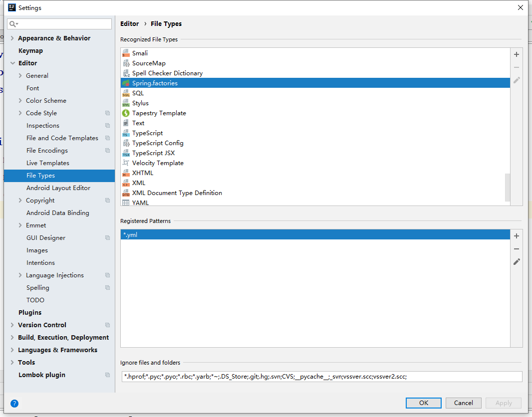Click the Text file type icon
Image resolution: width=532 pixels, height=417 pixels.
pos(126,123)
